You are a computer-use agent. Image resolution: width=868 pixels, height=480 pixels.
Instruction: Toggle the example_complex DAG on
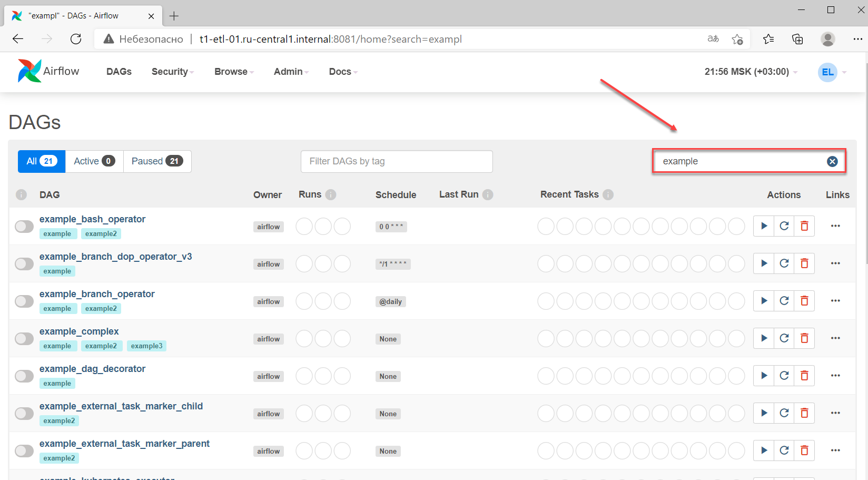point(24,339)
